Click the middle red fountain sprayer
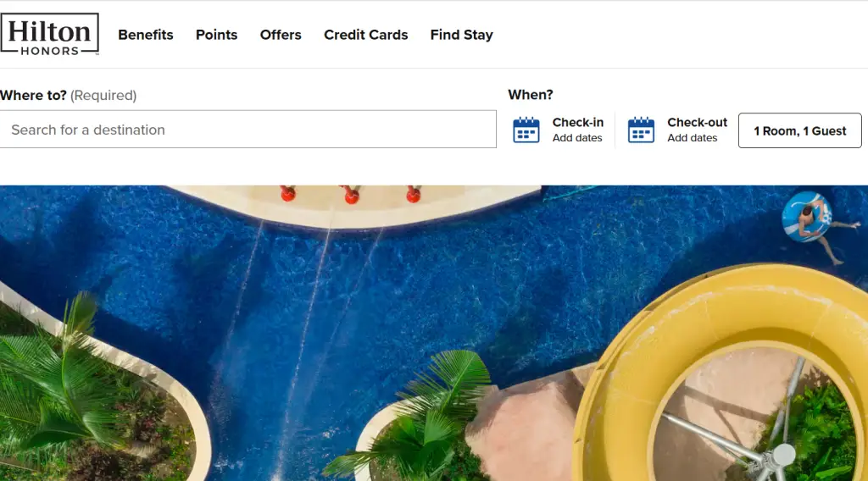Image resolution: width=868 pixels, height=481 pixels. coord(352,195)
